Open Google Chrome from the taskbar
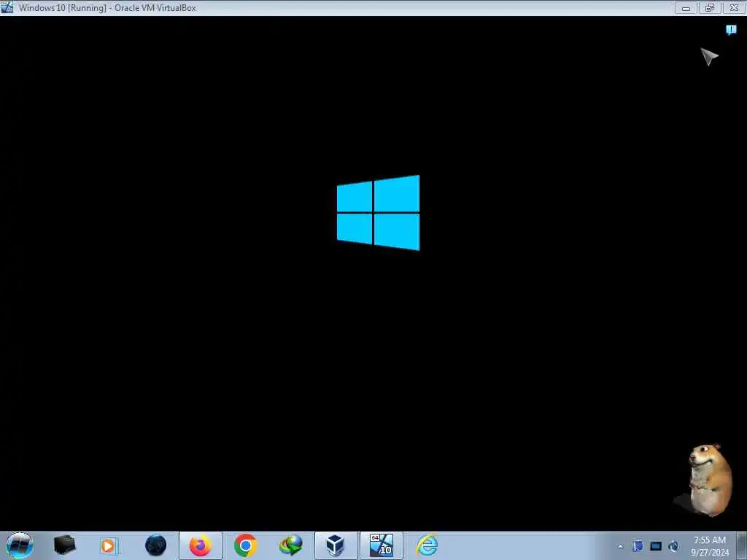 click(x=245, y=545)
